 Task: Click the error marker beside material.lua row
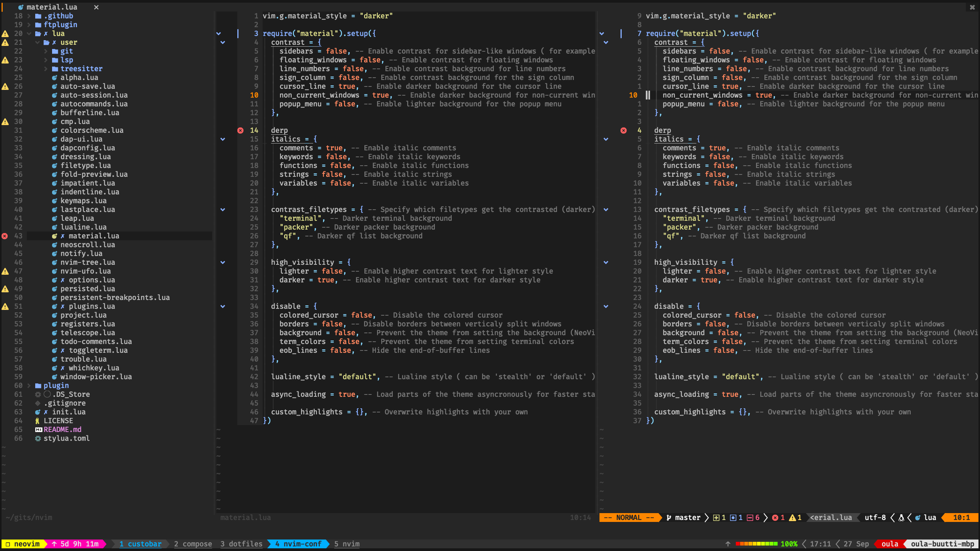pyautogui.click(x=5, y=236)
